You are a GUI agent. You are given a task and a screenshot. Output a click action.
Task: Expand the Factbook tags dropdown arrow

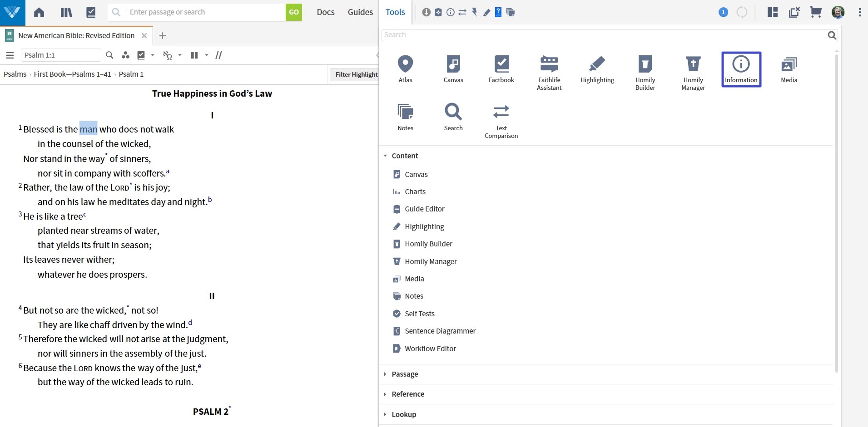pos(153,55)
